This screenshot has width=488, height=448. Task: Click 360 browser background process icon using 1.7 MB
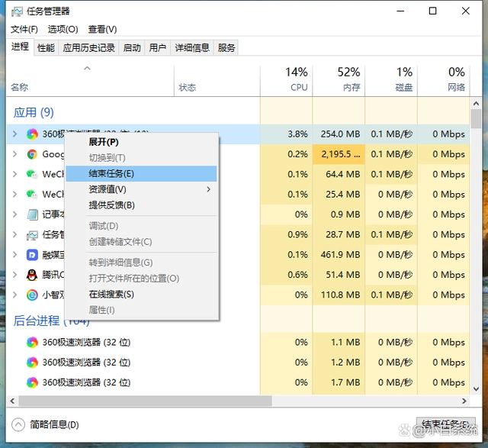coord(32,382)
